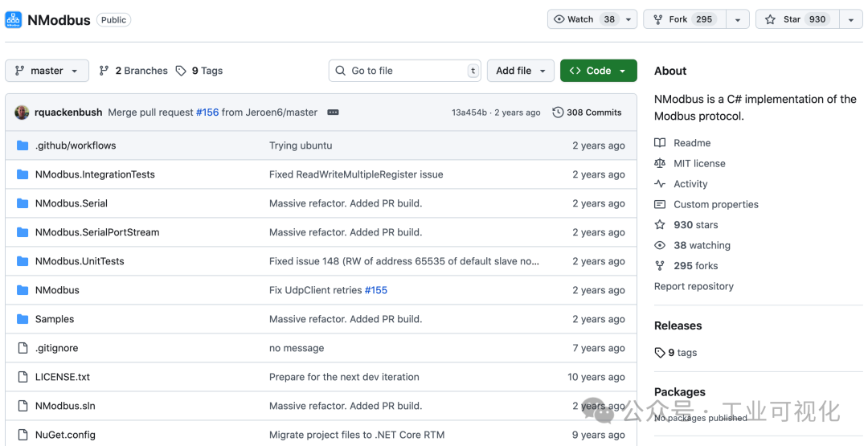Screen dimensions: 868x446
Task: Open the master branch dropdown
Action: pyautogui.click(x=47, y=71)
